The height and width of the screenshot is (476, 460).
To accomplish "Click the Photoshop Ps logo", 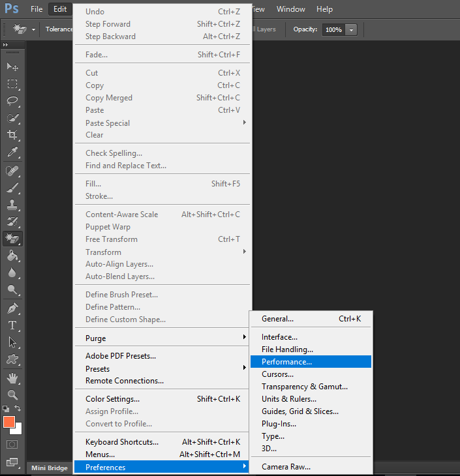I will [12, 8].
